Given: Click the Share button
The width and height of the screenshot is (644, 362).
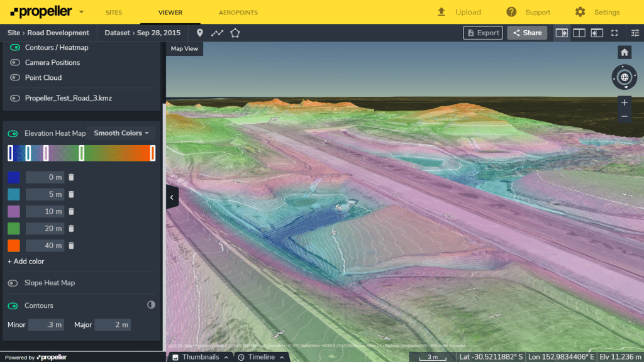Looking at the screenshot, I should point(527,33).
